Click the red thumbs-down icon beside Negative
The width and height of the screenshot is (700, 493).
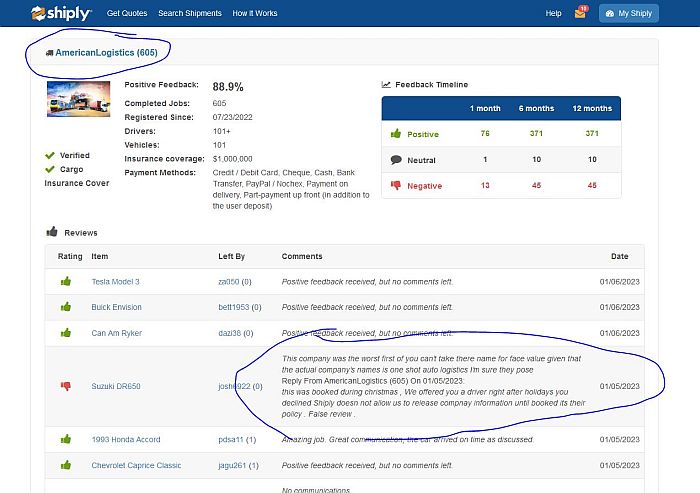(x=396, y=185)
